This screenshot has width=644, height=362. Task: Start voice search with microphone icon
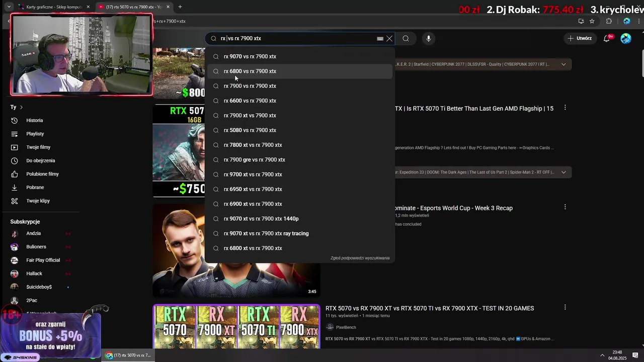[429, 38]
